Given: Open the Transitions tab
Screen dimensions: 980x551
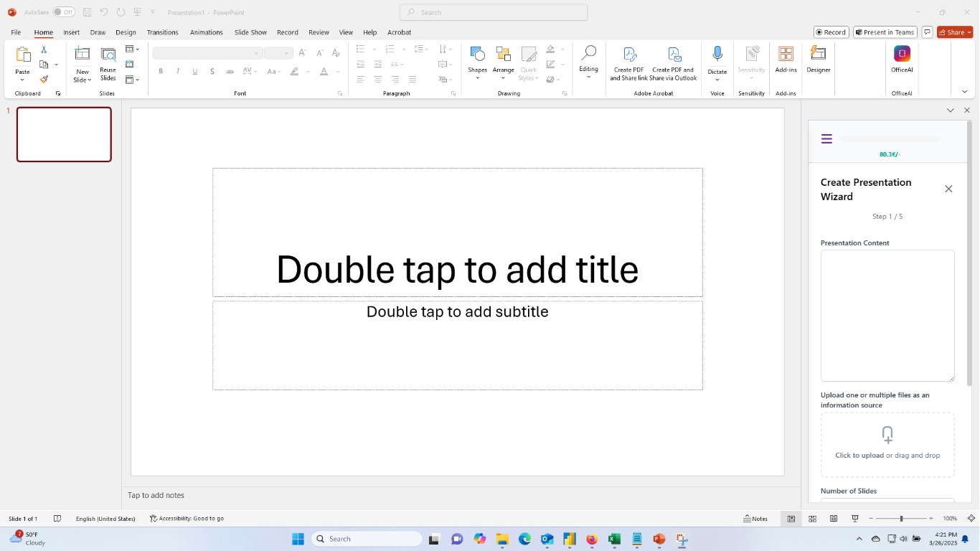Looking at the screenshot, I should tap(162, 32).
